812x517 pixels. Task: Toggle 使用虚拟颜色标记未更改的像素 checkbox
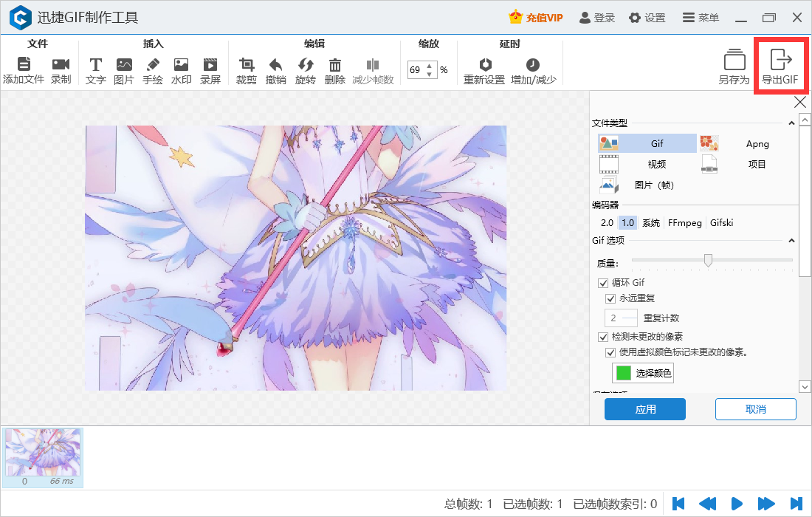point(610,353)
